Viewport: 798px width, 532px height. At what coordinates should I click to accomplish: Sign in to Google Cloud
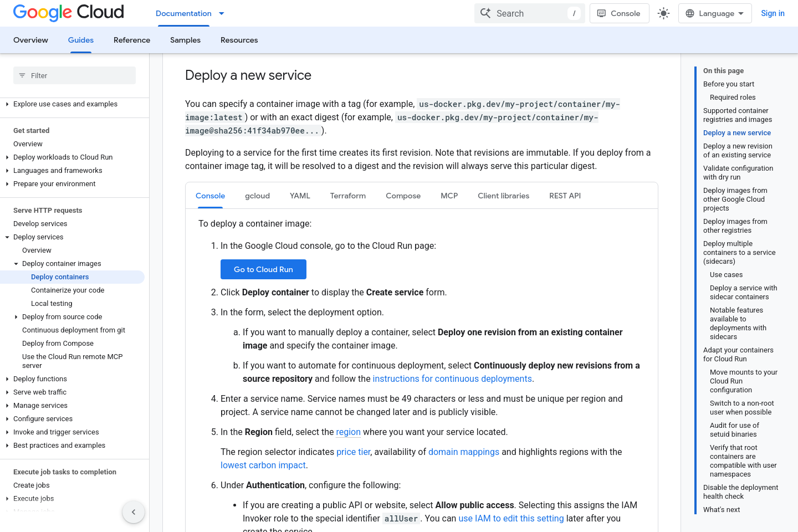click(x=773, y=13)
